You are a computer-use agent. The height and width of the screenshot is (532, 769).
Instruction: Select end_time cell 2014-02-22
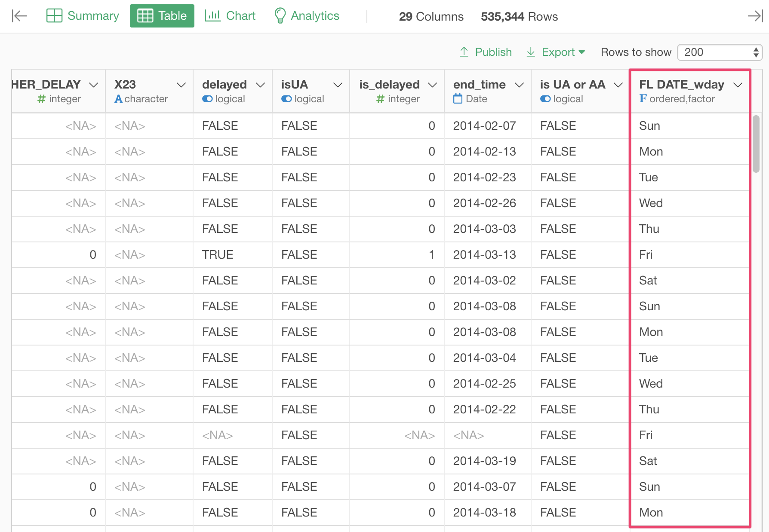pyautogui.click(x=488, y=410)
